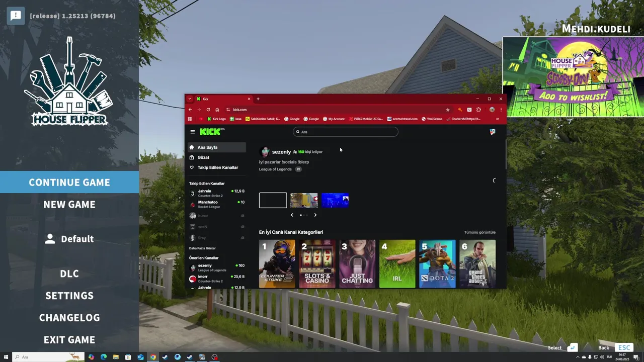The width and height of the screenshot is (644, 362).
Task: Select Default profile in House Flipper
Action: (69, 239)
